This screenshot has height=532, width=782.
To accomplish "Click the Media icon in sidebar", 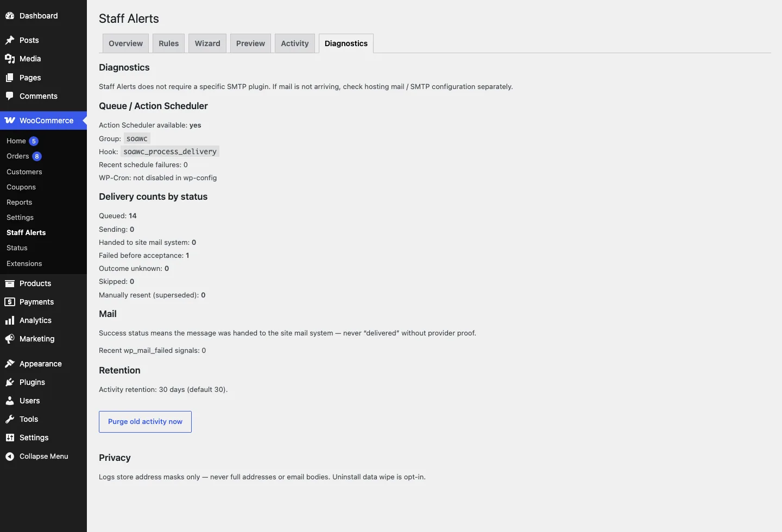I will pos(10,59).
